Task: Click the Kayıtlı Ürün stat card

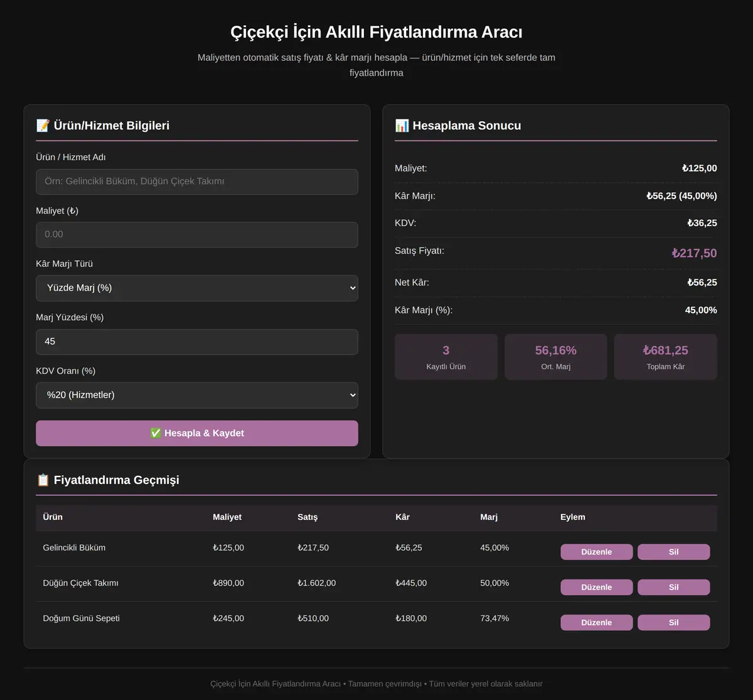Action: 446,357
